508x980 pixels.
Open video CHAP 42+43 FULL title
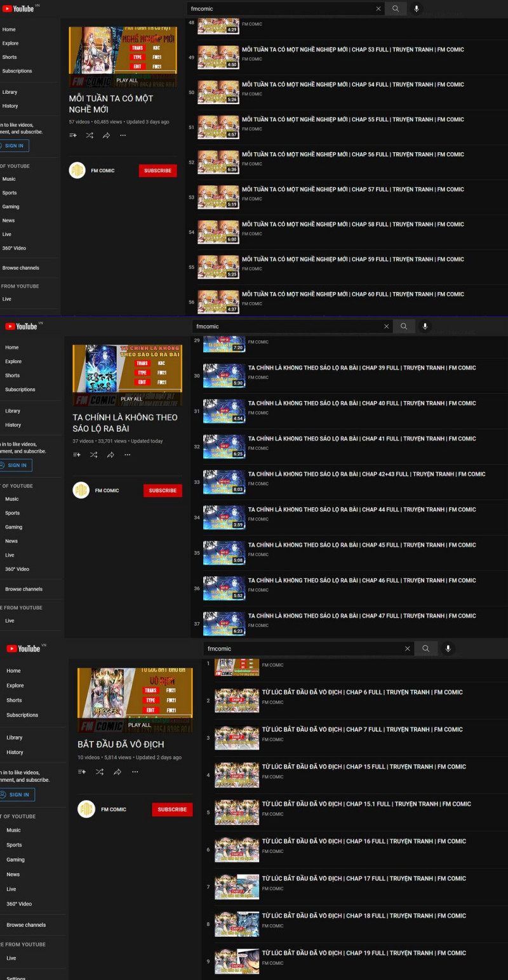click(x=366, y=474)
